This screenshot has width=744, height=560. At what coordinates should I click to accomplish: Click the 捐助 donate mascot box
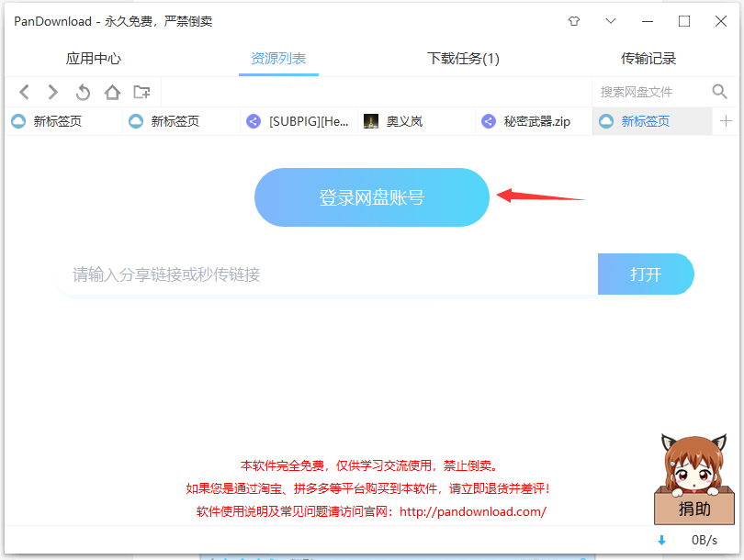pos(694,479)
